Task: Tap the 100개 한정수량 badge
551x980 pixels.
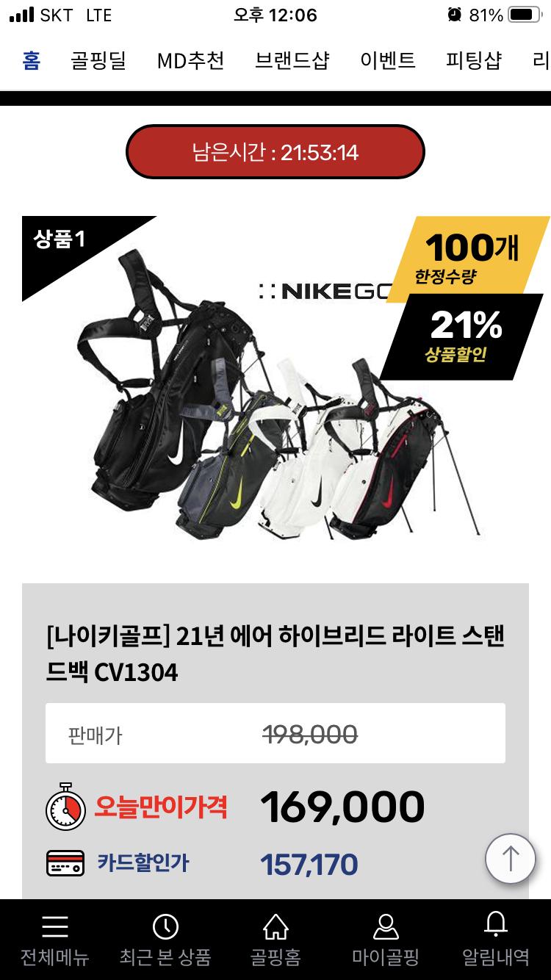Action: coord(470,259)
